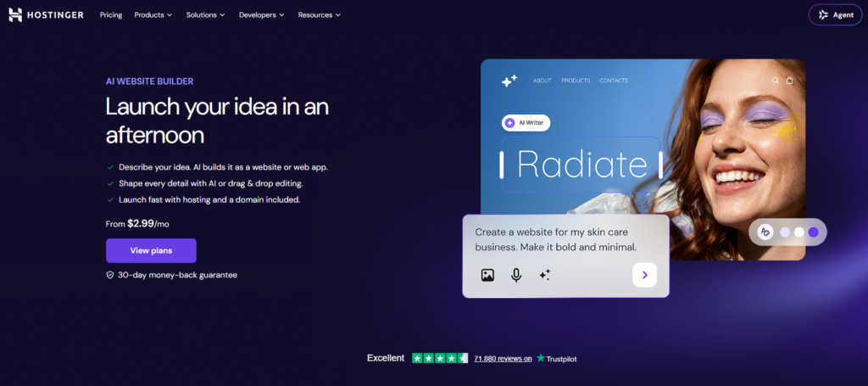Click 'Shape every detail' bullet text
This screenshot has height=386, width=868.
click(211, 183)
